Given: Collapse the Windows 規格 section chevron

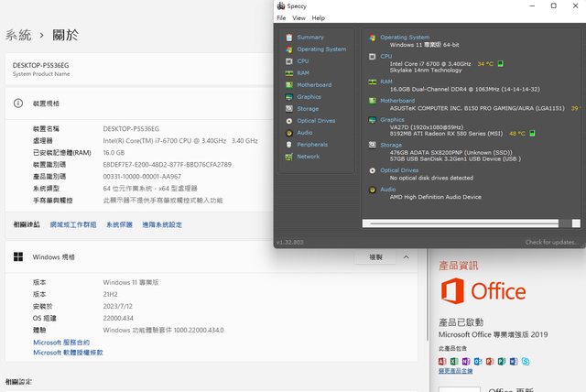Looking at the screenshot, I should [406, 257].
